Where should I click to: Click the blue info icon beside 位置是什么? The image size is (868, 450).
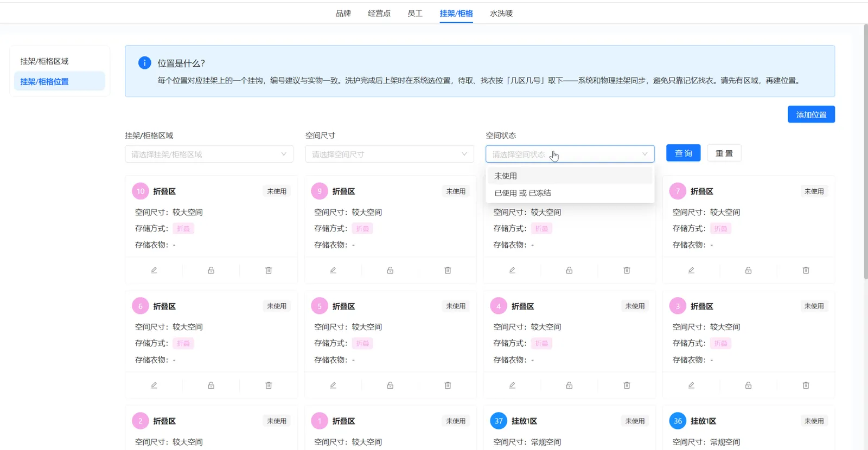(144, 63)
